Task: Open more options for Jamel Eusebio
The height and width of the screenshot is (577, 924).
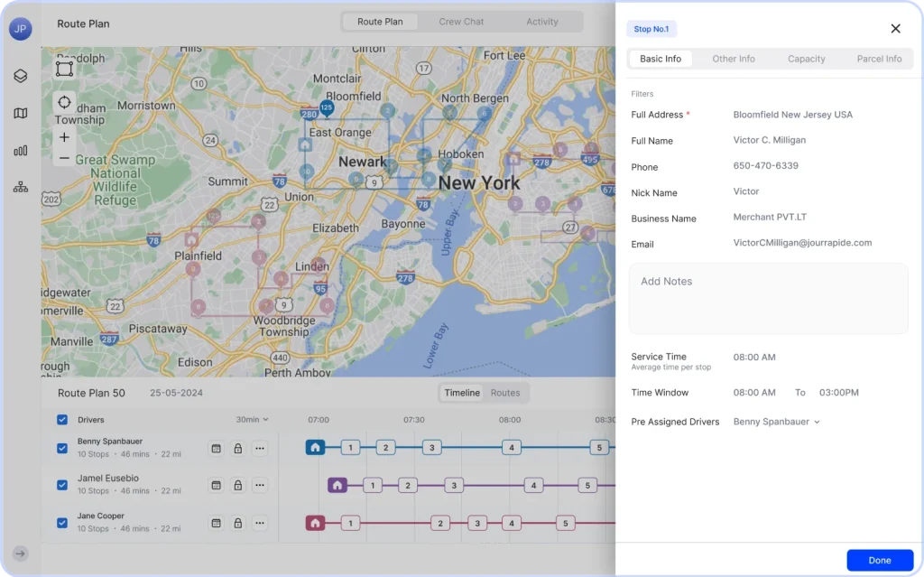Action: pyautogui.click(x=260, y=485)
